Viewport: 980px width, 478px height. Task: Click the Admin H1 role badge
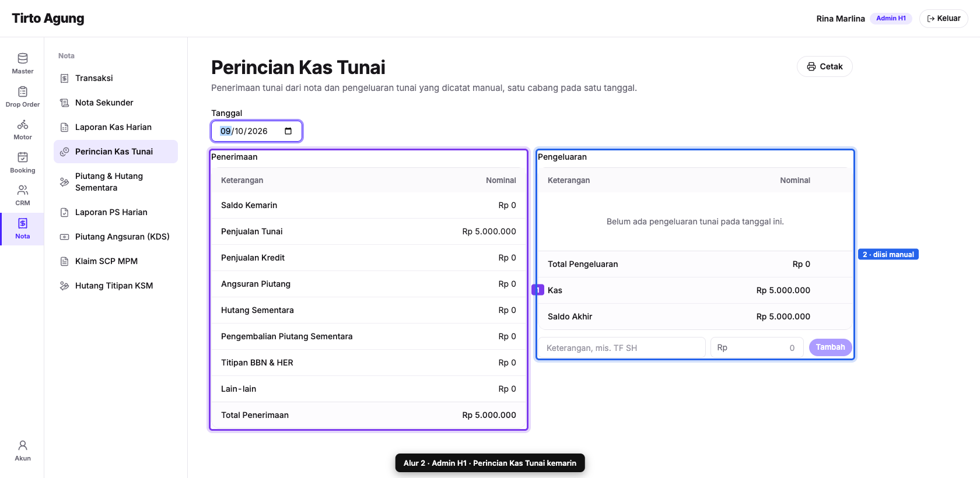(891, 19)
